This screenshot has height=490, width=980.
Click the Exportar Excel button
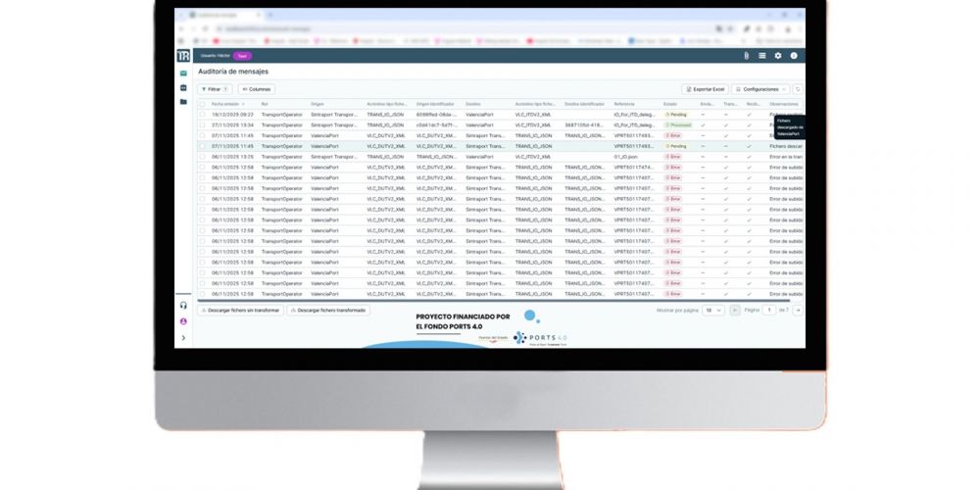click(705, 89)
